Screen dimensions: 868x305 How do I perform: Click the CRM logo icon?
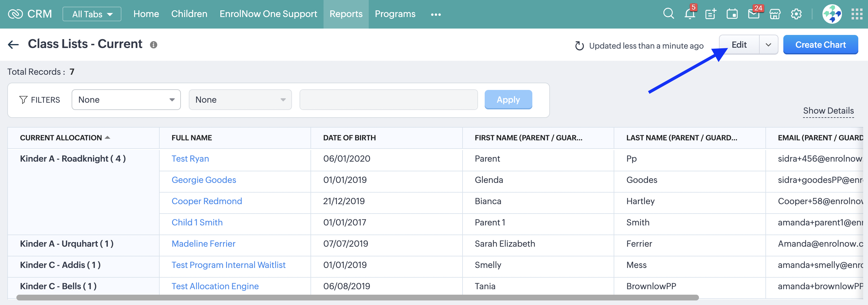(x=15, y=14)
